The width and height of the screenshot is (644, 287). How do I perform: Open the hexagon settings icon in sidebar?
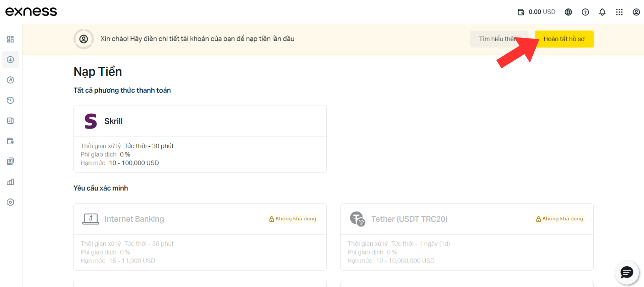point(10,202)
